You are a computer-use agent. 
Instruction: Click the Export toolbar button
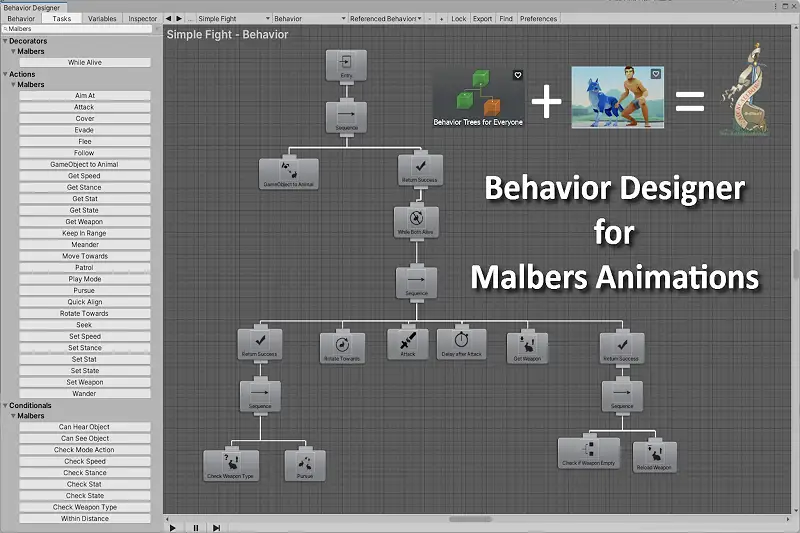(x=482, y=18)
